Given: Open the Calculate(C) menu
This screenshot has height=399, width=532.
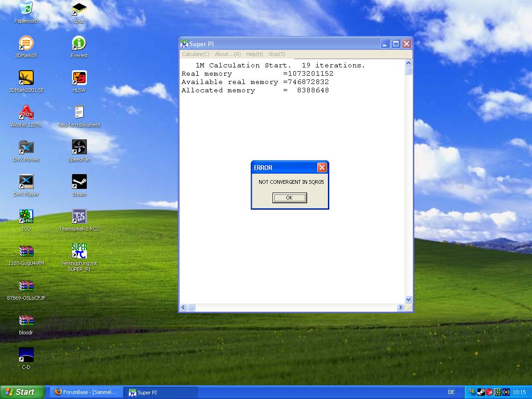Looking at the screenshot, I should (x=196, y=54).
